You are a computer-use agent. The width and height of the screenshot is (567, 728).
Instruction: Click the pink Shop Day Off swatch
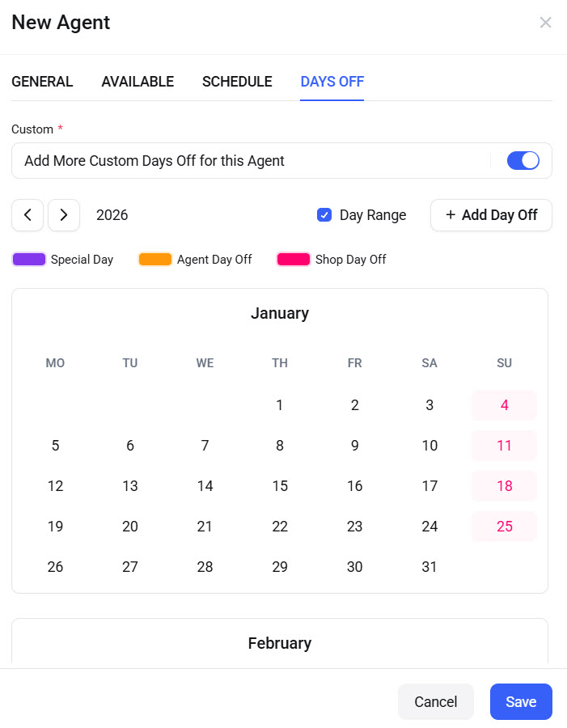tap(294, 260)
